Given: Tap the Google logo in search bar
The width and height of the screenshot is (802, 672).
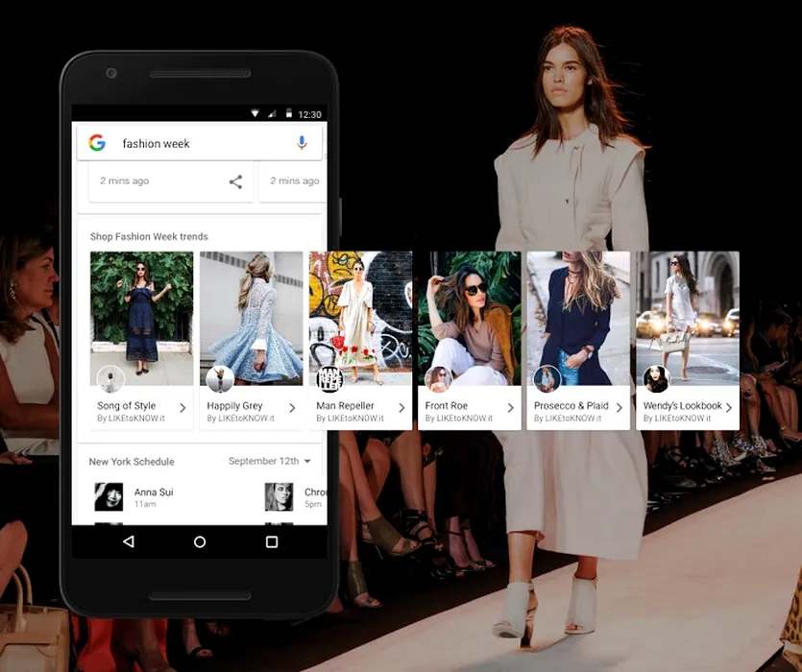Looking at the screenshot, I should click(97, 143).
